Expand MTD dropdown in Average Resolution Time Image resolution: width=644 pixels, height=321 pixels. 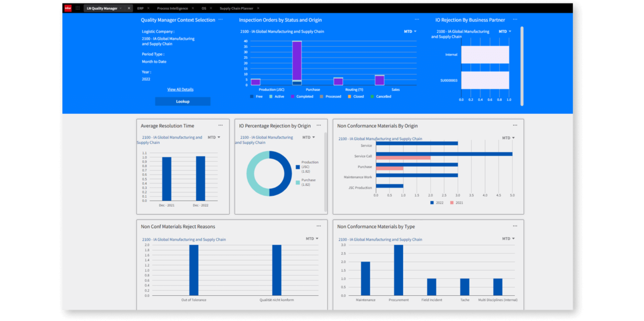point(214,137)
